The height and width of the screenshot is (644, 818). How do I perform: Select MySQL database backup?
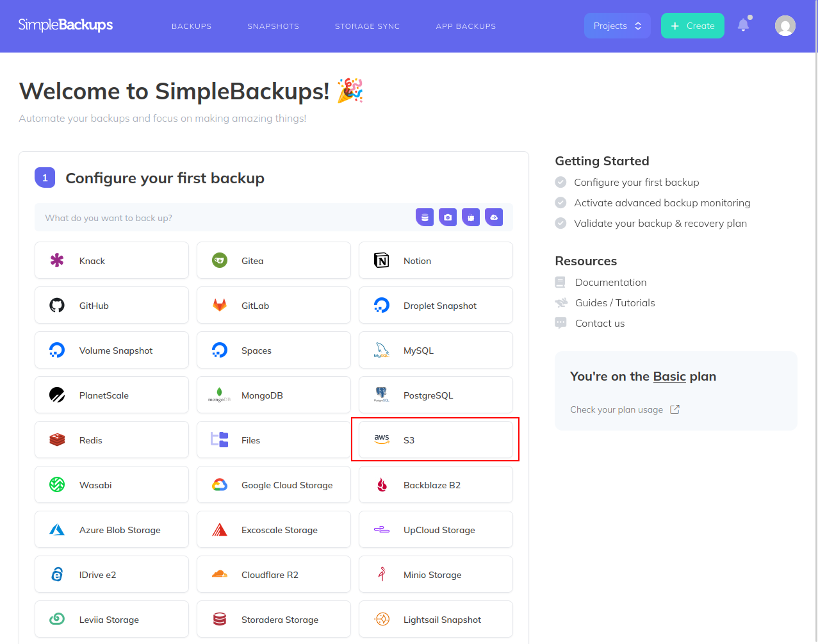coord(436,350)
